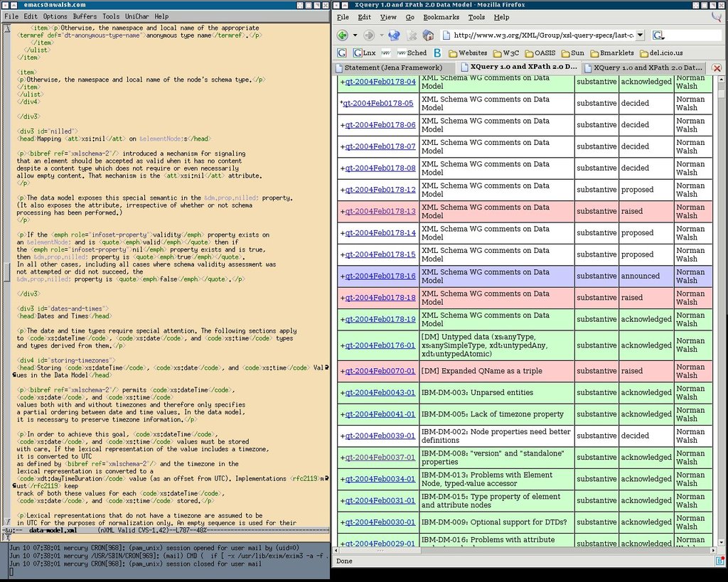Open the Bmarklets bookmark folder

coord(612,53)
